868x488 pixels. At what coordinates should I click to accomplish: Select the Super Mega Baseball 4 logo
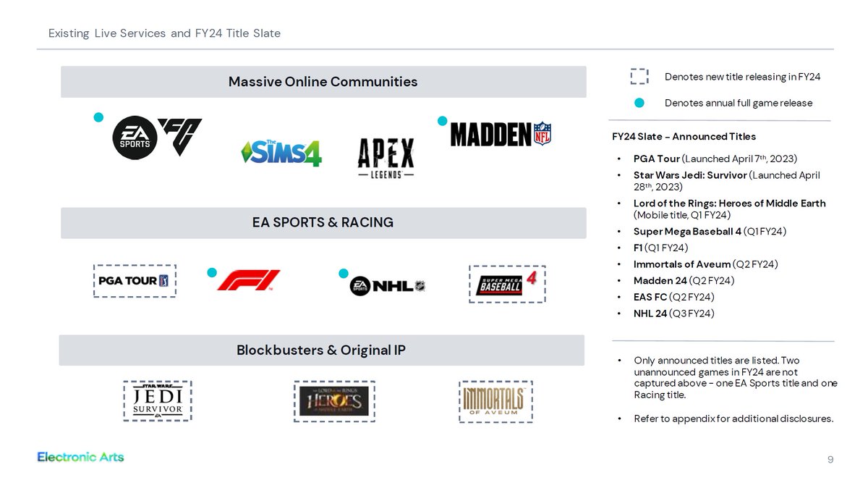(x=506, y=284)
